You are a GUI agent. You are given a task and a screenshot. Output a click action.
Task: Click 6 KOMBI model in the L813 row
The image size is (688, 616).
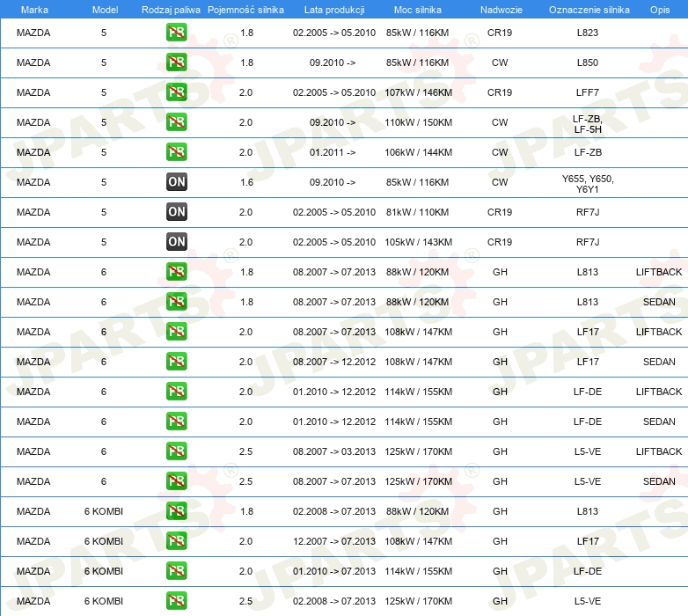(104, 511)
